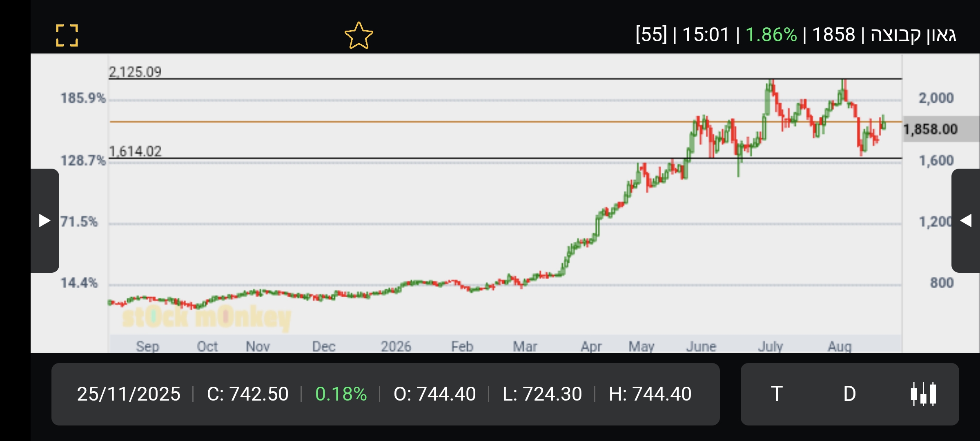
Task: Tap the H: 744.40 high value
Action: click(650, 394)
